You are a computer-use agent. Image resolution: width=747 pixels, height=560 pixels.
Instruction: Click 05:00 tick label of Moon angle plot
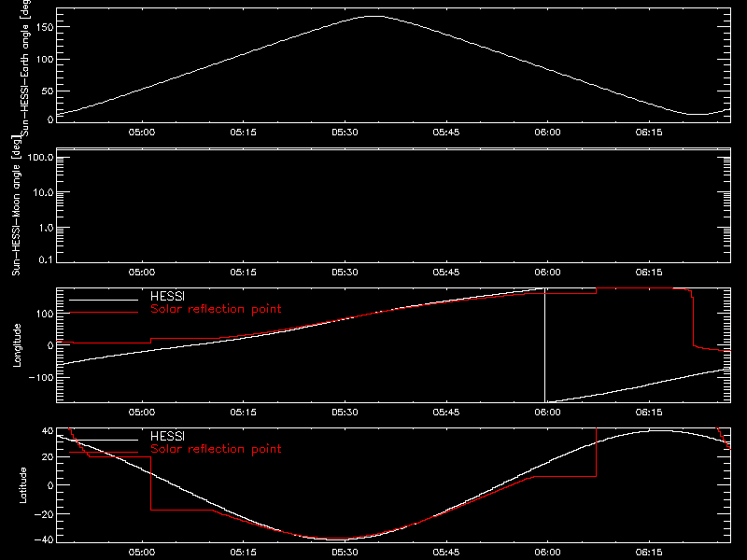click(x=142, y=273)
